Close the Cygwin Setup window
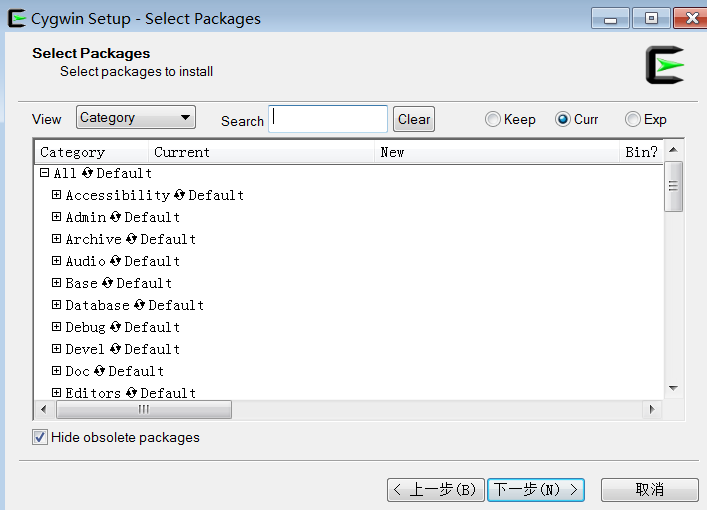 tap(691, 18)
